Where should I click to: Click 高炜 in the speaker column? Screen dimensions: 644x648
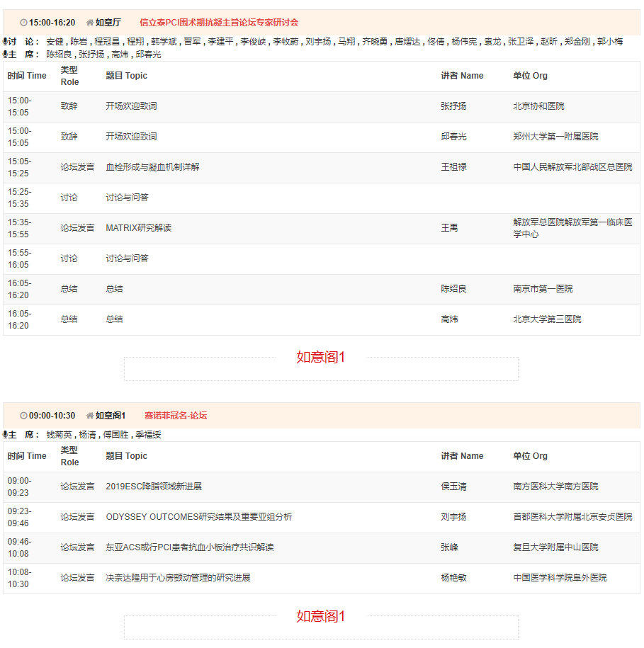tap(449, 319)
